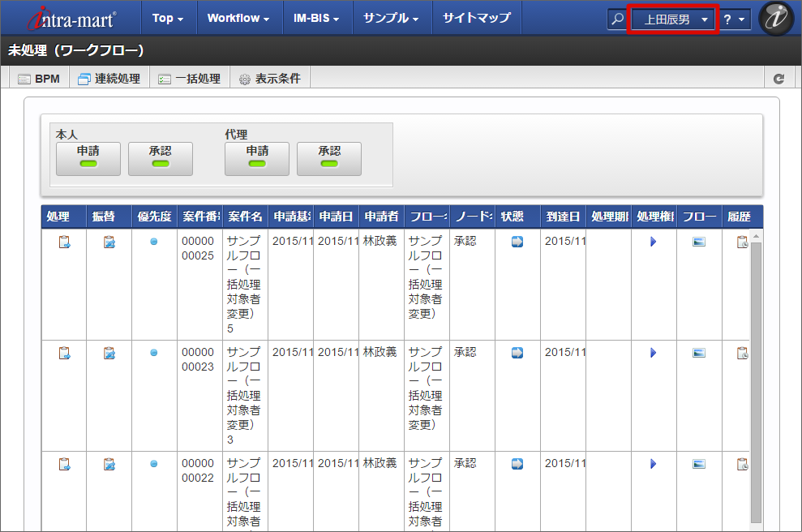
Task: Toggle the 本人 申請 filter button
Action: click(88, 158)
